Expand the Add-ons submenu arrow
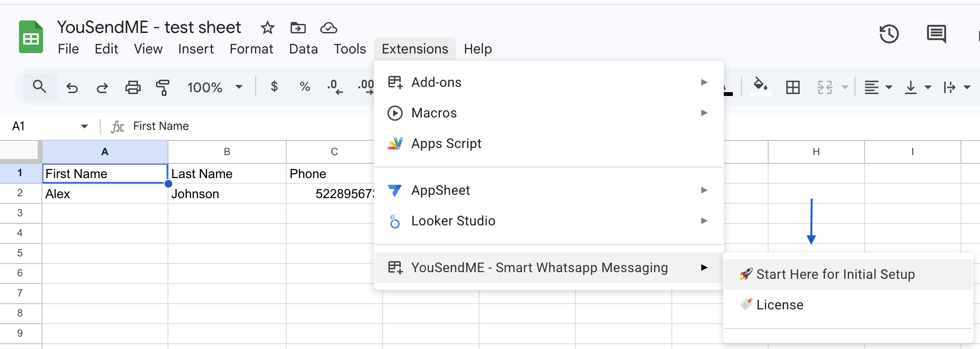Image resolution: width=980 pixels, height=349 pixels. click(704, 82)
